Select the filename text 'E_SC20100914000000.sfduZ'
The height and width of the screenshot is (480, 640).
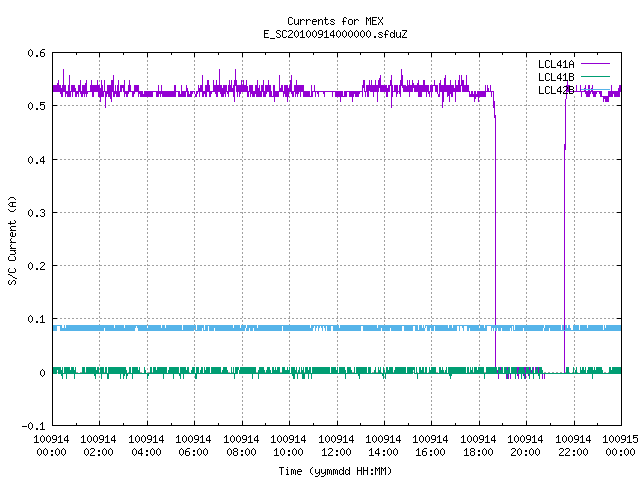pyautogui.click(x=335, y=34)
